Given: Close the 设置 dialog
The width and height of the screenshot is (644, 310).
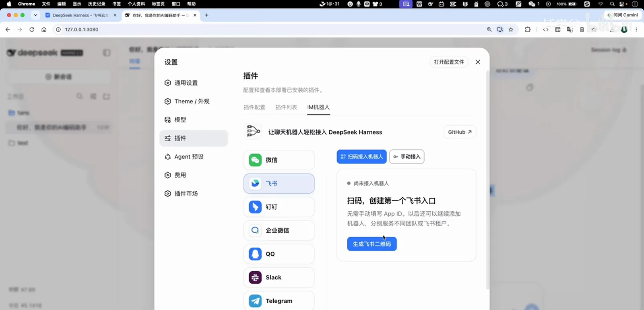Looking at the screenshot, I should pos(478,62).
